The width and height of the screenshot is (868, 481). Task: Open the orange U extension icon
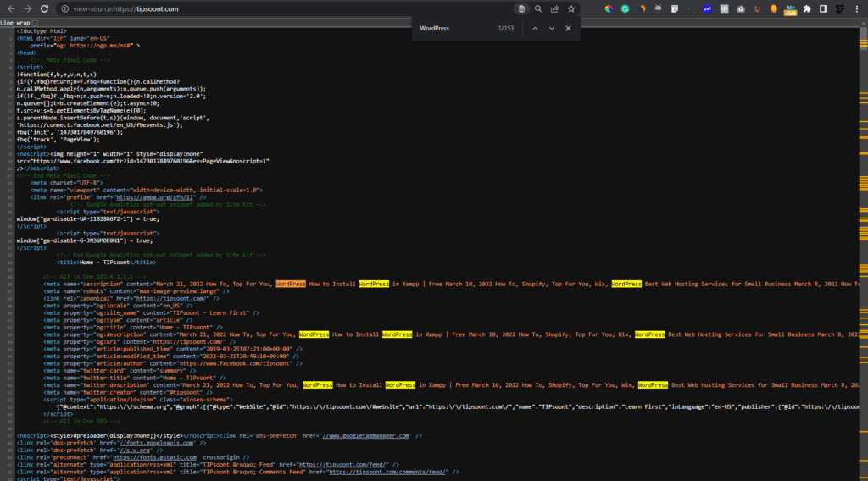(757, 8)
